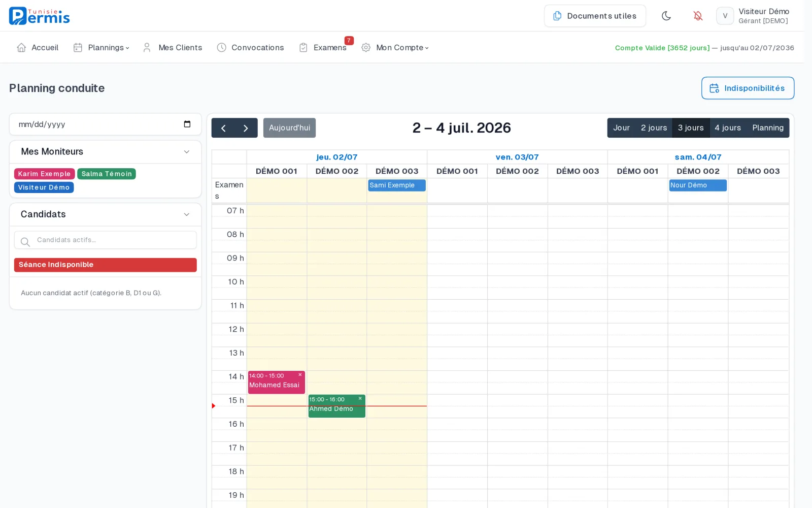
Task: Click the Convocations clock icon
Action: 221,47
